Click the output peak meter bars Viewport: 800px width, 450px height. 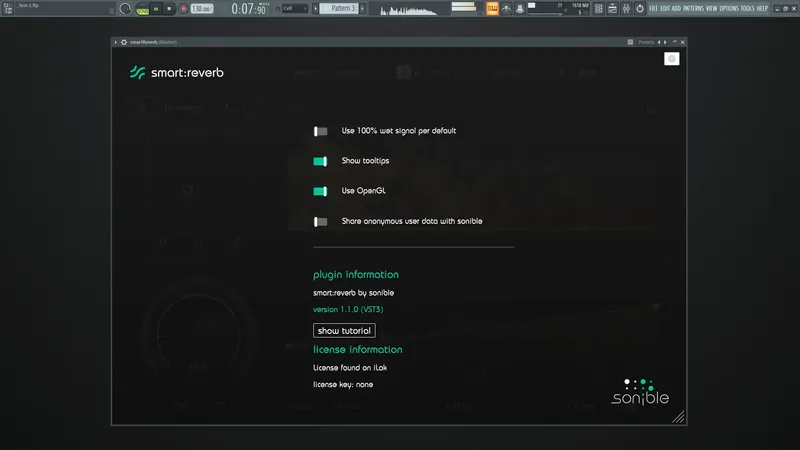click(x=463, y=7)
